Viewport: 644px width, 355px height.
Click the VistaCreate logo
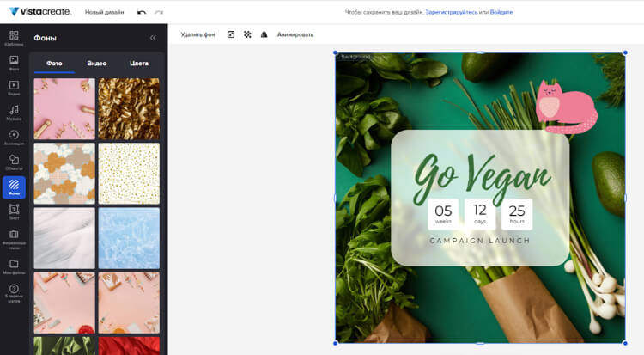[39, 11]
